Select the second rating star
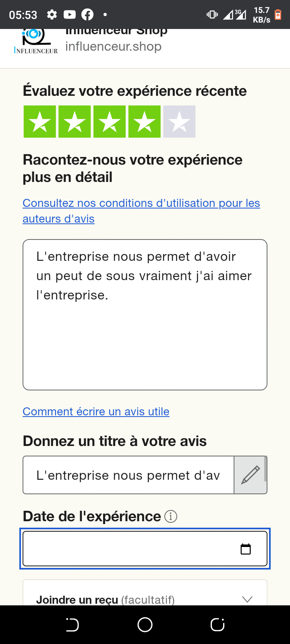Viewport: 290px width, 644px height. pos(75,122)
